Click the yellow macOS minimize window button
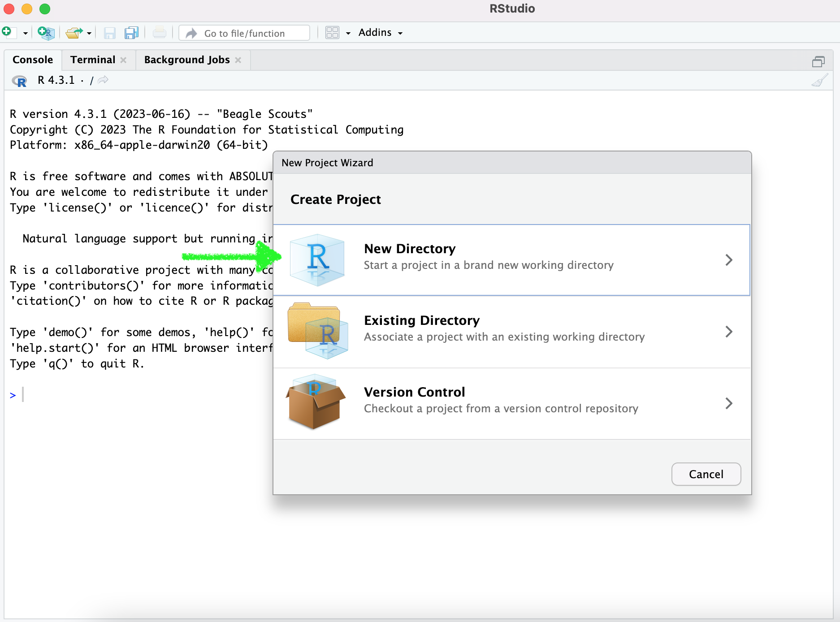 (27, 9)
